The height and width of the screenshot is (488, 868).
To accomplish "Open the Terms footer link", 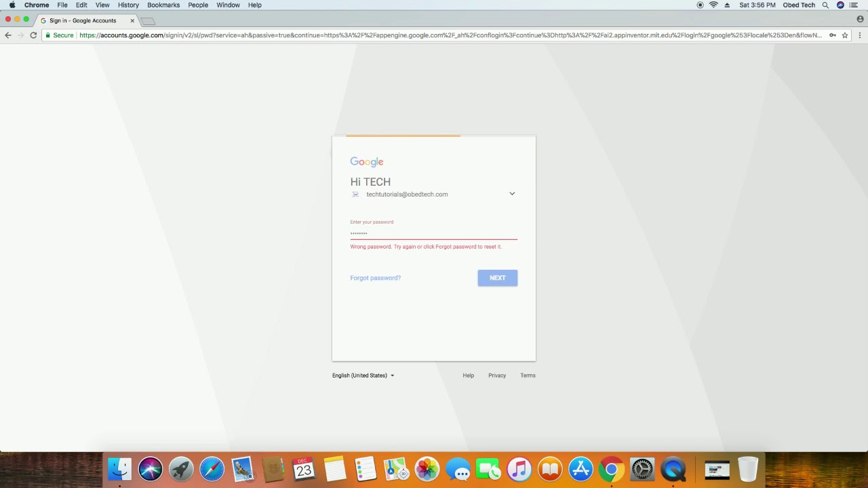I will coord(528,375).
